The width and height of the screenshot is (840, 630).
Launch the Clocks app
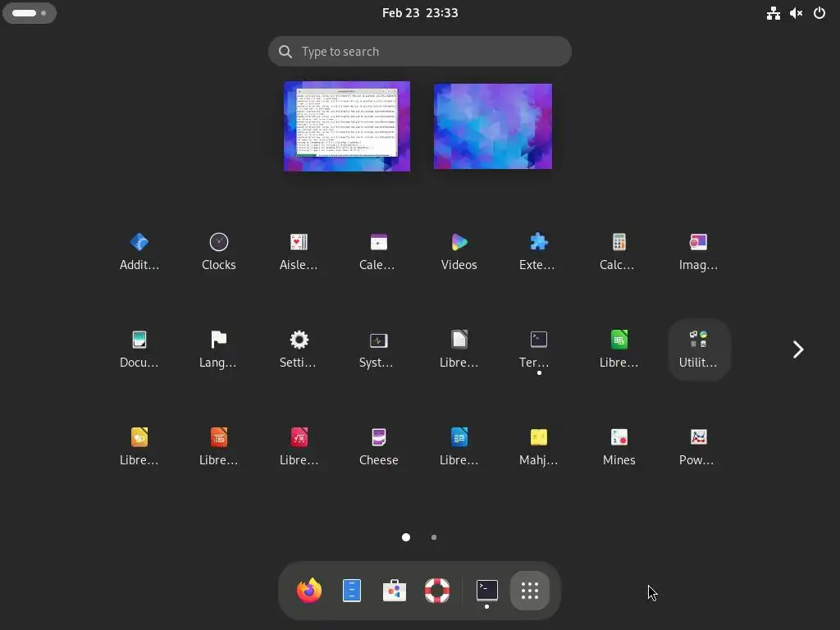pos(218,251)
